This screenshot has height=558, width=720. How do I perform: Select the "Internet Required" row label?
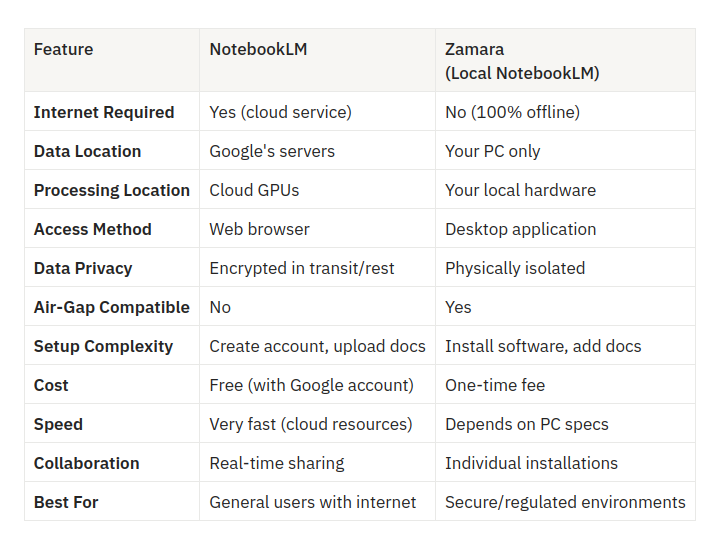104,112
